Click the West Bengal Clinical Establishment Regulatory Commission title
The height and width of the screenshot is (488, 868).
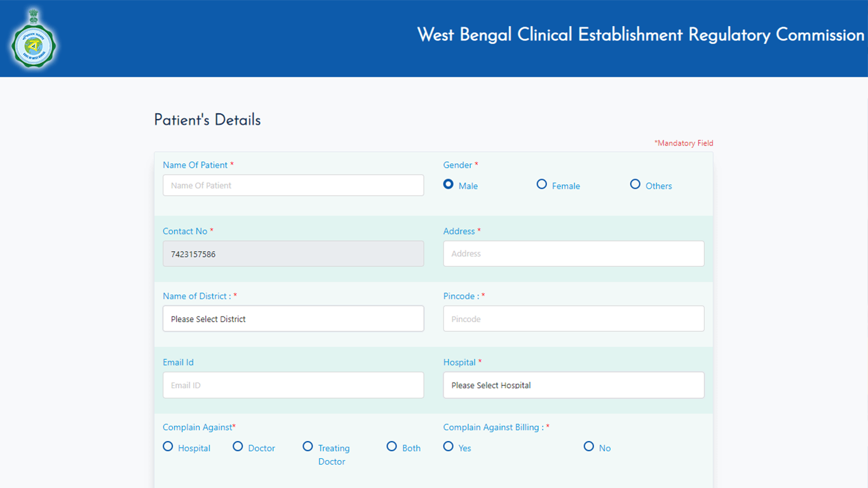click(641, 34)
